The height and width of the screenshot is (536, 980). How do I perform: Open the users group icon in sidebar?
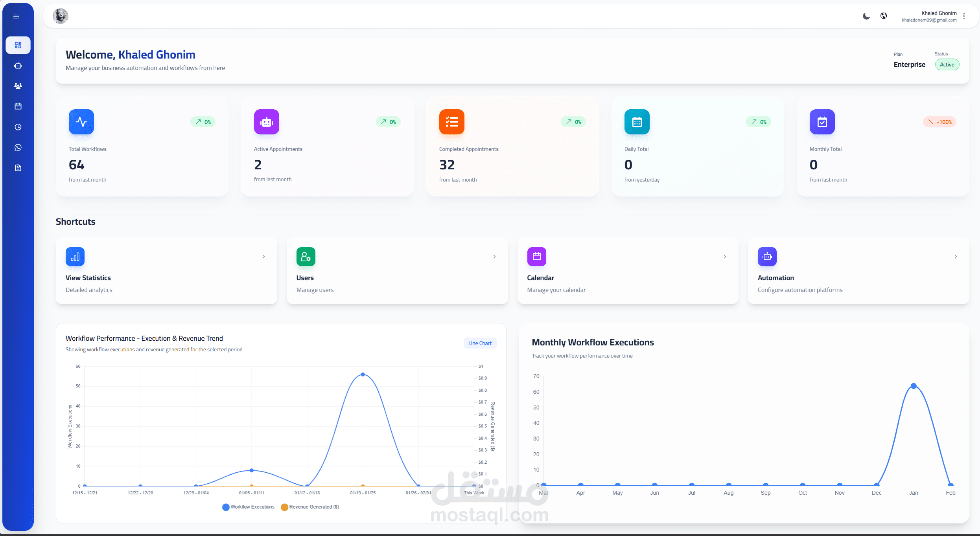[18, 86]
